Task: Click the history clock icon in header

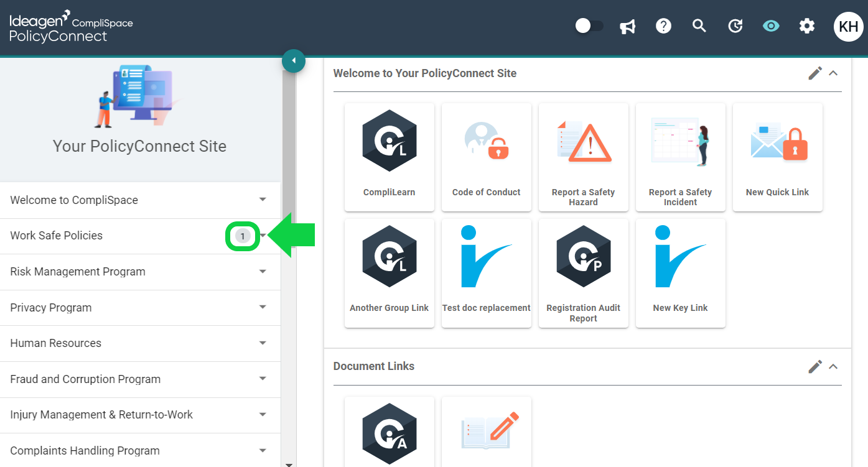Action: point(735,26)
